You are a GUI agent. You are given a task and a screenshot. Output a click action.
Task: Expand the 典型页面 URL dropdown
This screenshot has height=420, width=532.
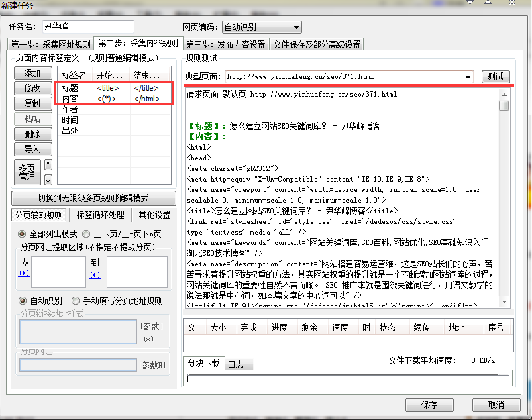[x=468, y=77]
